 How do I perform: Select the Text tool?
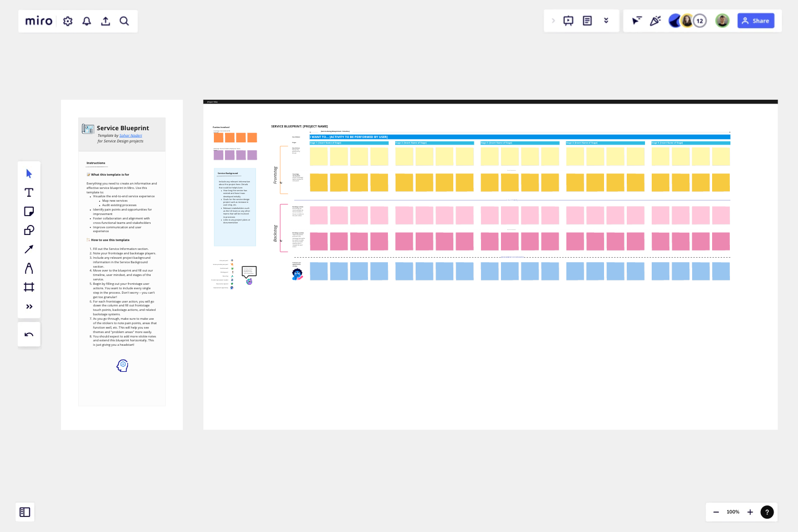point(29,192)
